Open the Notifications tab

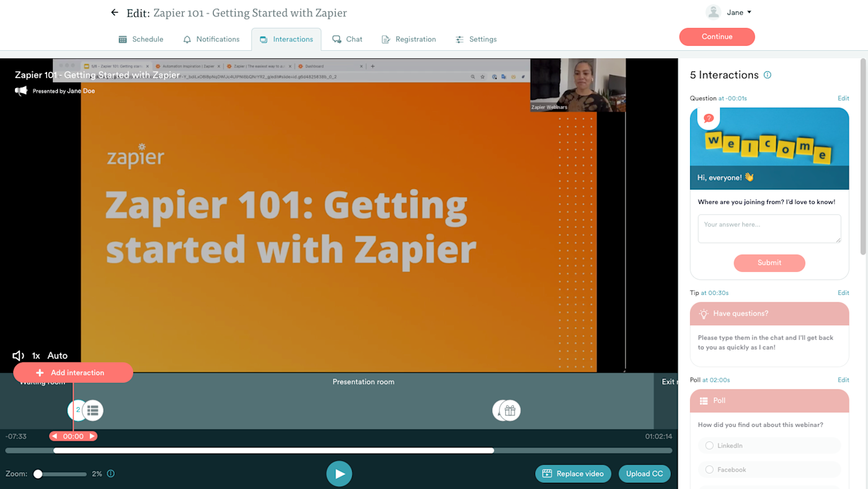click(x=211, y=39)
